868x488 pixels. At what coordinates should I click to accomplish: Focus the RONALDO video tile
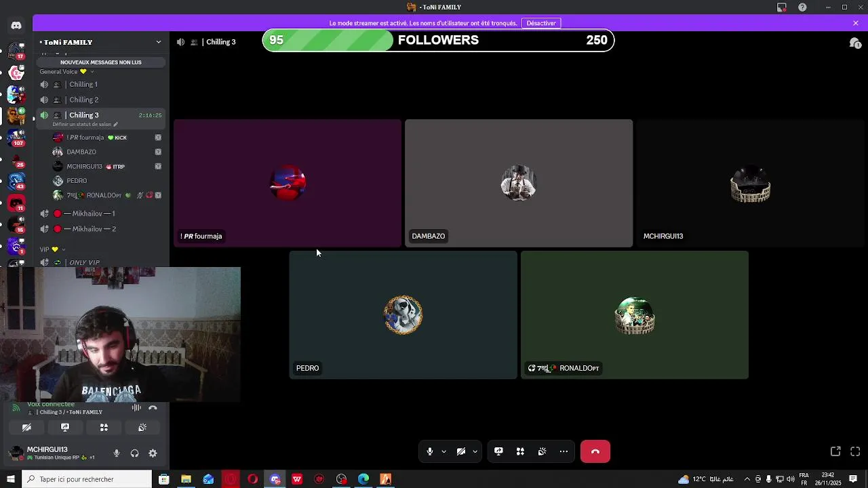[x=635, y=315]
